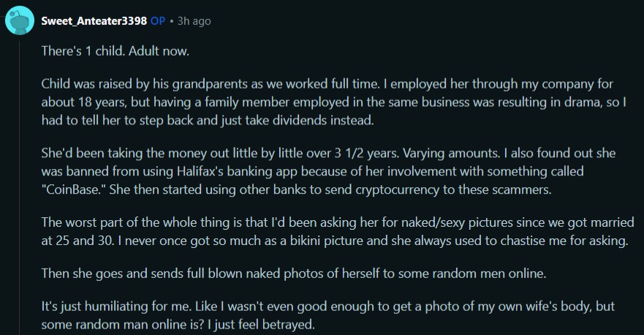Click the word "betrayed" at comment end
Viewport: 644px width, 335px height.
point(288,325)
